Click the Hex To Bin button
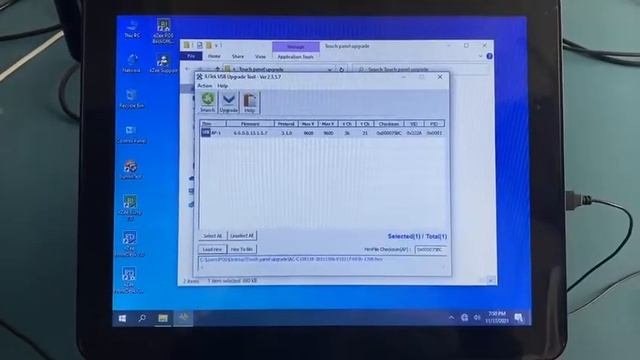The image size is (640, 360). click(x=242, y=249)
